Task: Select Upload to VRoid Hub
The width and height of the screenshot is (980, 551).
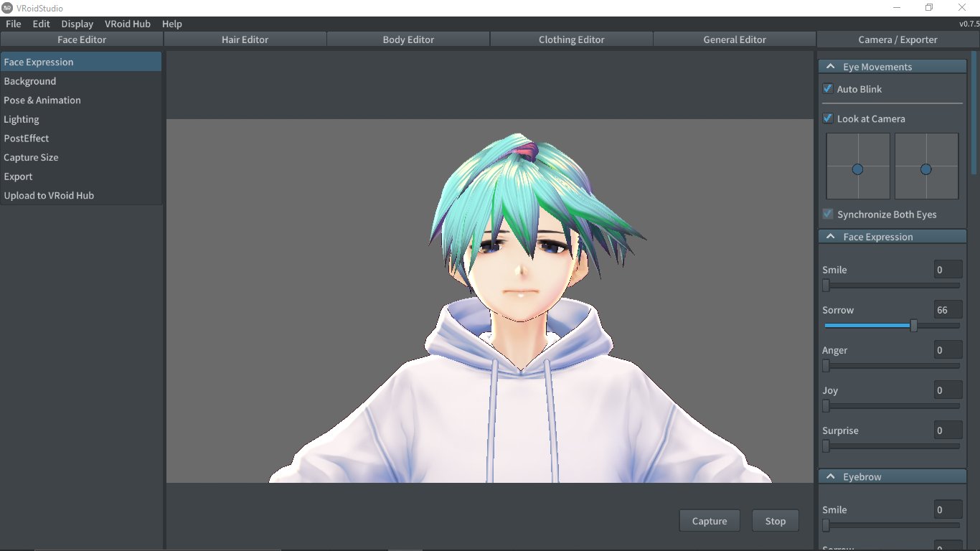Action: pyautogui.click(x=49, y=195)
